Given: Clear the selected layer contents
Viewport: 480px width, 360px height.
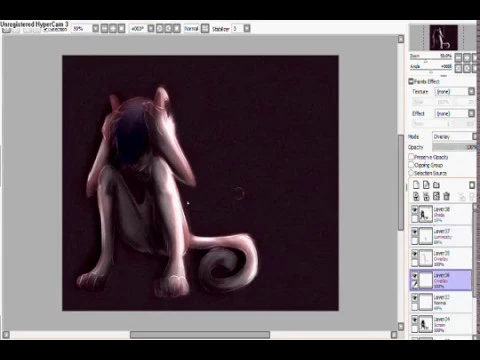Looking at the screenshot, I should (436, 196).
